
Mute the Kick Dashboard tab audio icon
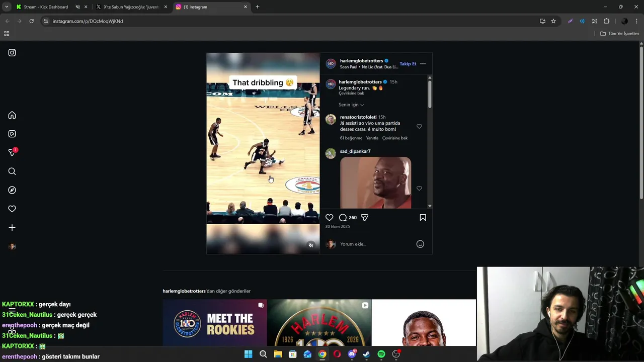click(77, 7)
